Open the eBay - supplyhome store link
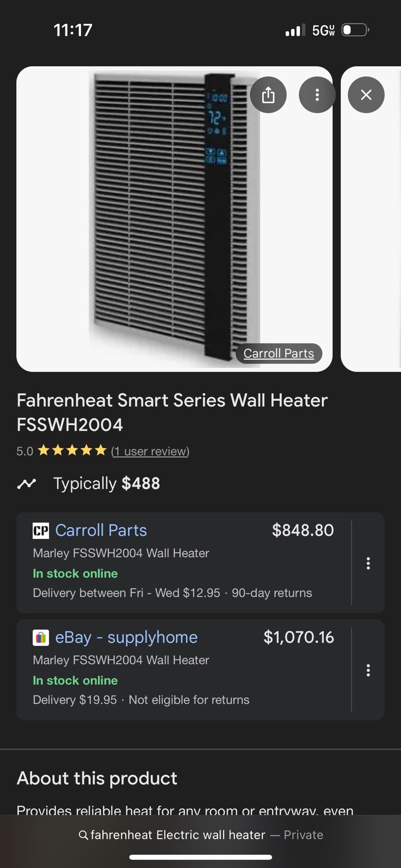Screen dimensions: 401x868 click(126, 637)
